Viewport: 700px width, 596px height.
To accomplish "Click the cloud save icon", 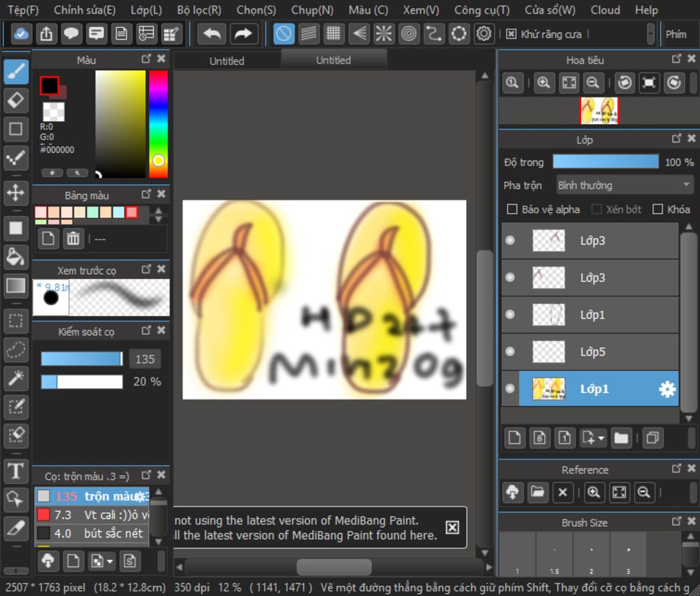I will [x=21, y=33].
